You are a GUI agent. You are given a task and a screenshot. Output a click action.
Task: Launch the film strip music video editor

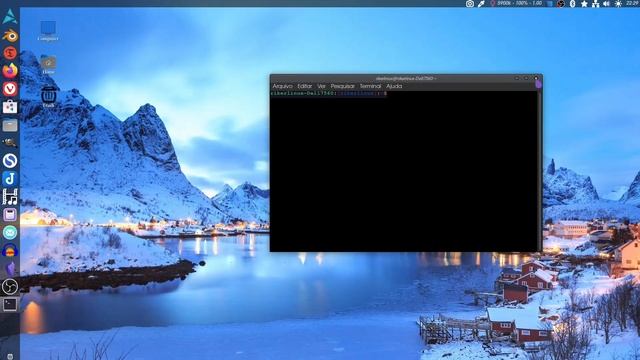pos(10,197)
